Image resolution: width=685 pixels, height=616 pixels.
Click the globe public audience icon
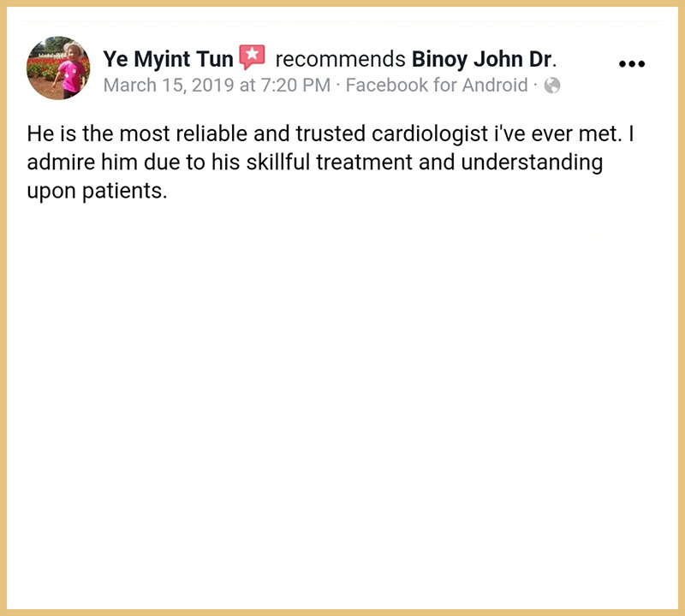(552, 86)
